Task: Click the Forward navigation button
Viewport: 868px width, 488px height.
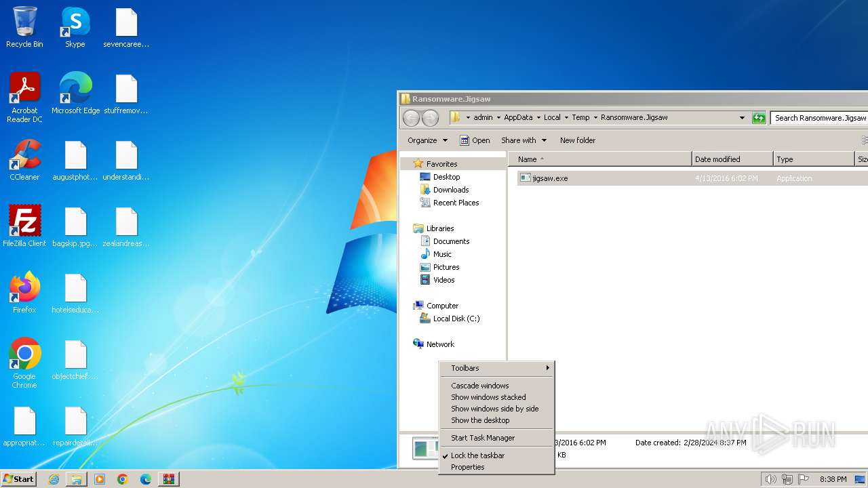Action: (x=430, y=118)
